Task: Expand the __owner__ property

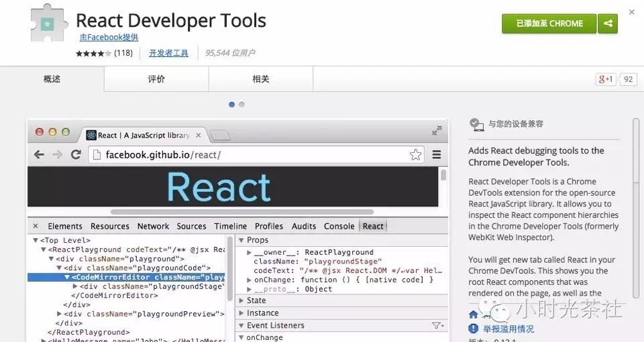Action: pos(249,253)
